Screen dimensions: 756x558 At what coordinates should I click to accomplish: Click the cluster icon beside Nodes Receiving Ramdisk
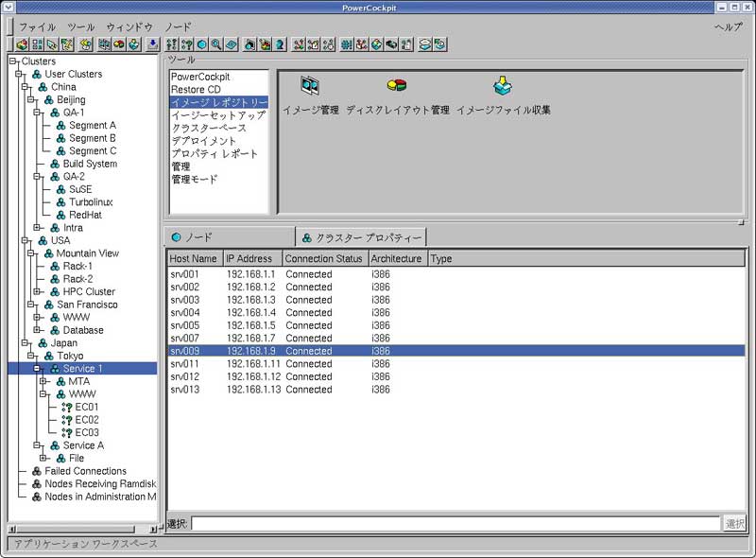click(x=37, y=483)
